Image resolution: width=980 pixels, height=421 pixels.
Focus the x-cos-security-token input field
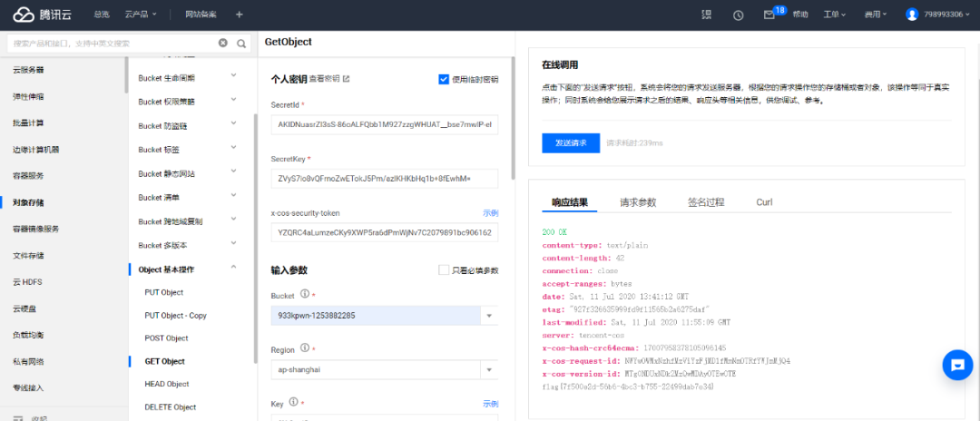(x=385, y=233)
